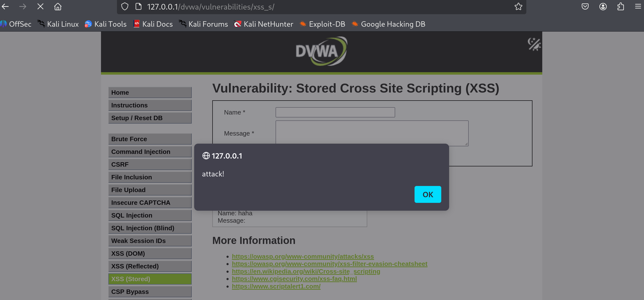
Task: Click the browser back arrow
Action: pyautogui.click(x=5, y=7)
